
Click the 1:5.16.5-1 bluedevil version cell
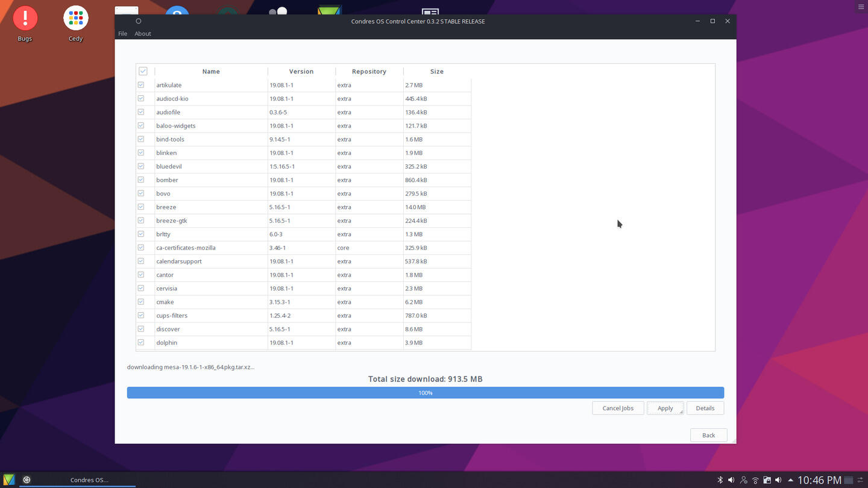[301, 166]
